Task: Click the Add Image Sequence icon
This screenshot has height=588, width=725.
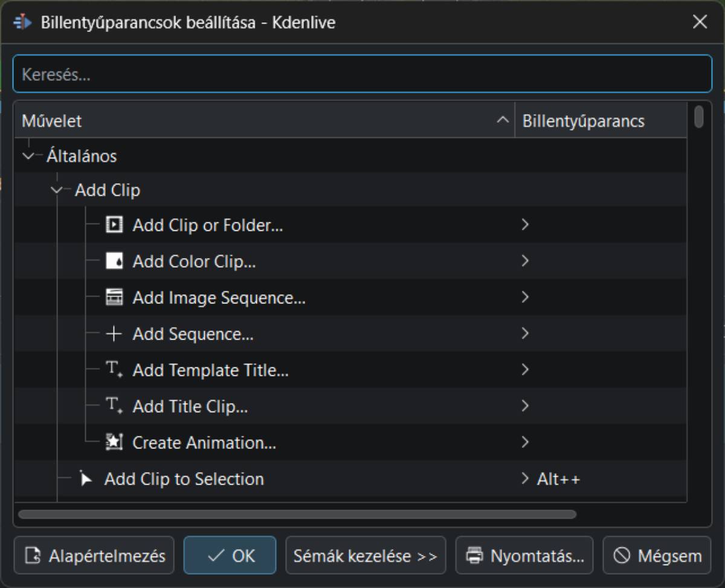Action: click(114, 297)
